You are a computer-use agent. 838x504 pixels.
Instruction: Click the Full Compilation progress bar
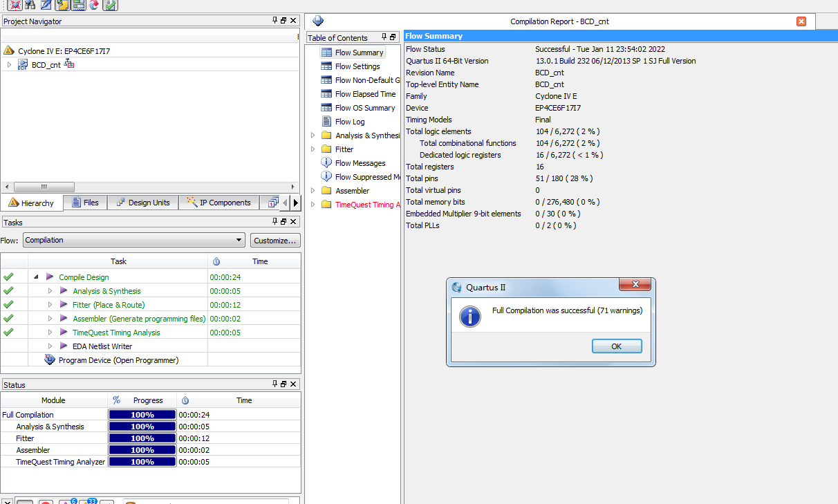142,415
